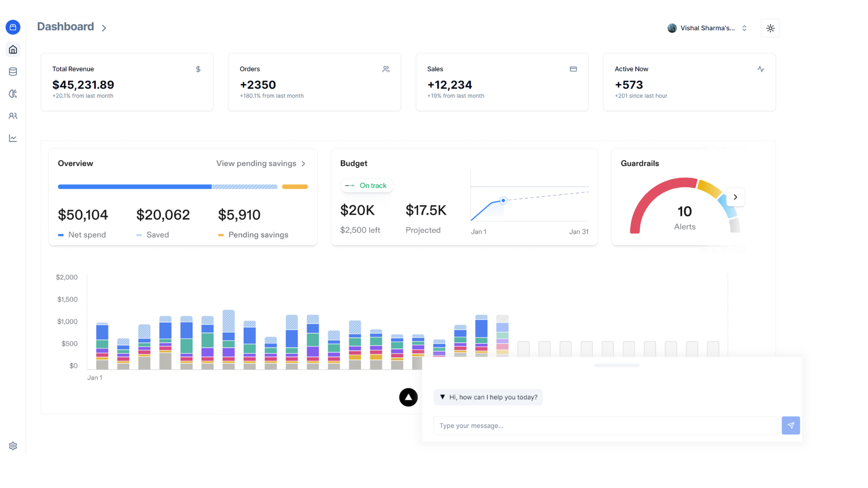The height and width of the screenshot is (488, 868).
Task: Click the people icon on Orders card
Action: [386, 69]
